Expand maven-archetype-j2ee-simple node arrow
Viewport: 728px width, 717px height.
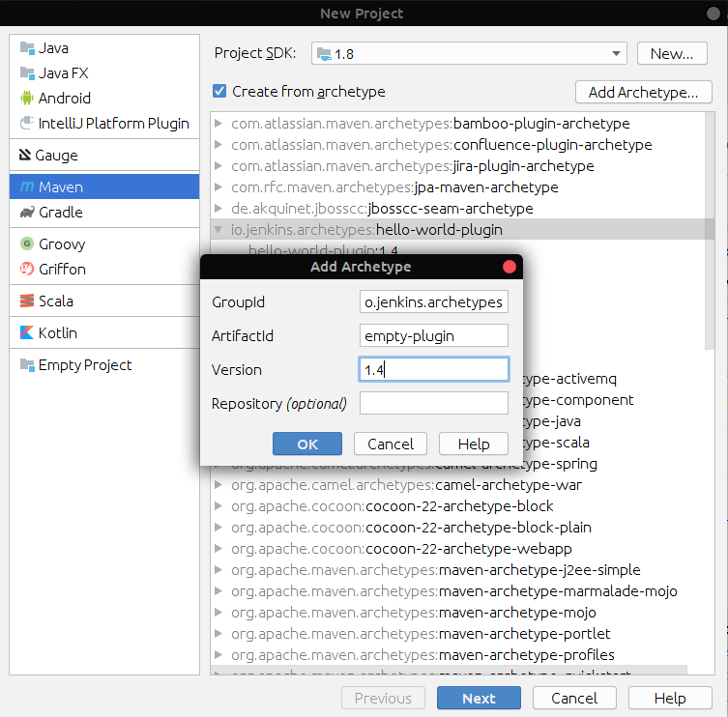coord(218,570)
